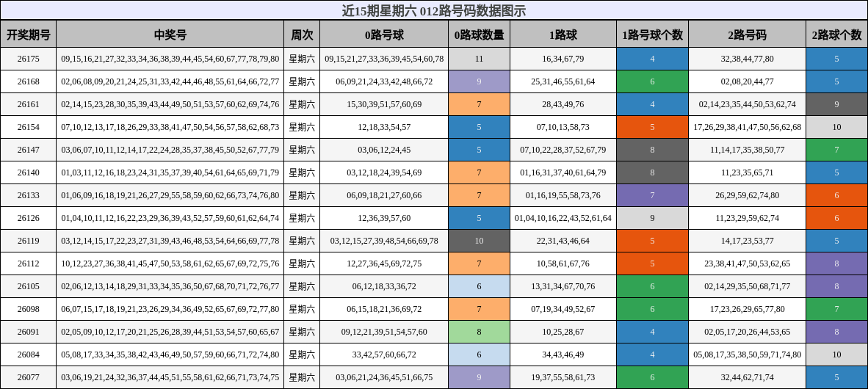Click 1路 numbers 01,04,10,16,22,43,52,61,64
Screen dimensions: 868x389
(x=563, y=218)
